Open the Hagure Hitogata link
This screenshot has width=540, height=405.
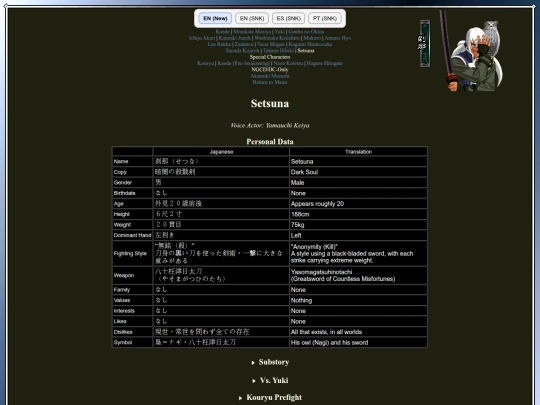(x=324, y=63)
